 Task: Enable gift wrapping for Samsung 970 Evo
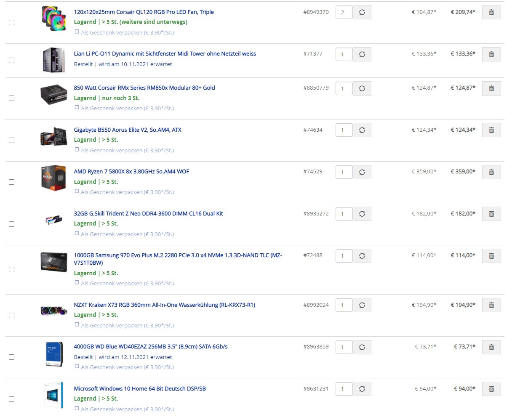[x=77, y=282]
